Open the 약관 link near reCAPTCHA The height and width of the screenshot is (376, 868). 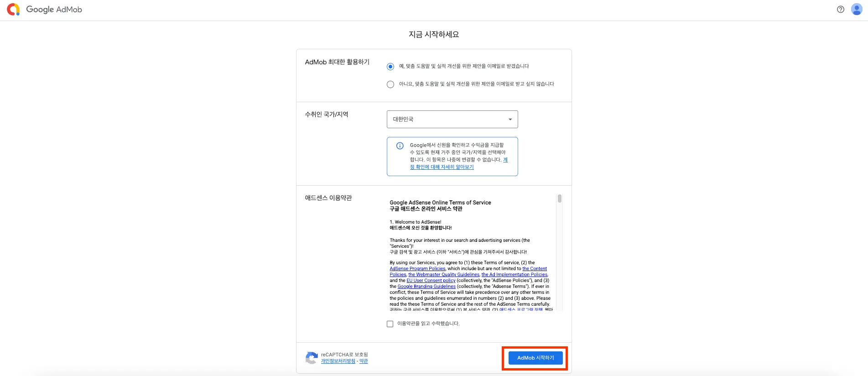point(364,361)
